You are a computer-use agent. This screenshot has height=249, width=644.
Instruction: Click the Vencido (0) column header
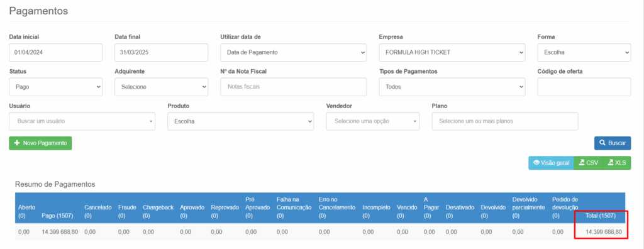[407, 212]
